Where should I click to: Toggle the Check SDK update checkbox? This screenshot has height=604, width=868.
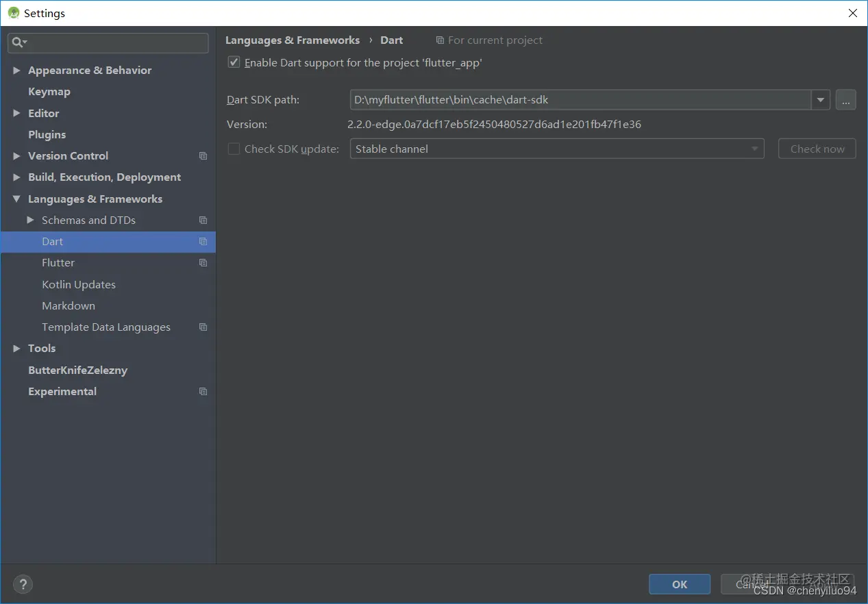tap(234, 149)
